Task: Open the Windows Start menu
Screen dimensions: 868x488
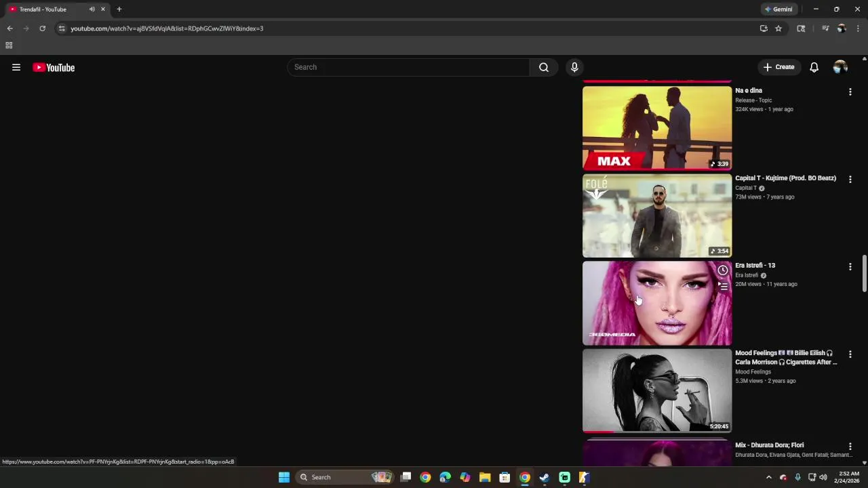Action: click(x=284, y=477)
